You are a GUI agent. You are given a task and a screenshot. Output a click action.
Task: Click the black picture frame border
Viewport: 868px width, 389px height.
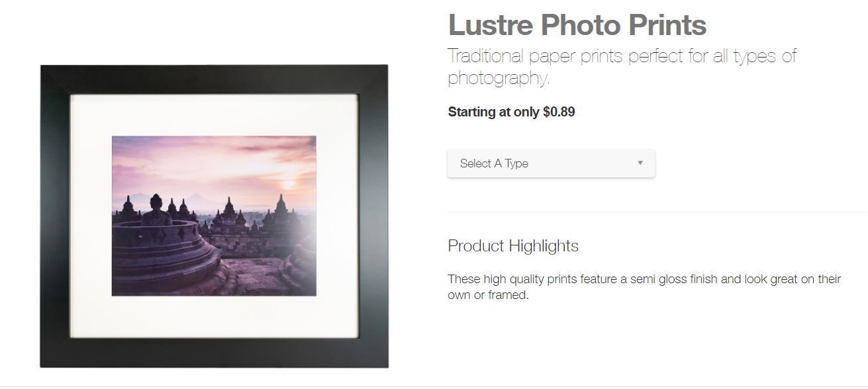pos(214,79)
